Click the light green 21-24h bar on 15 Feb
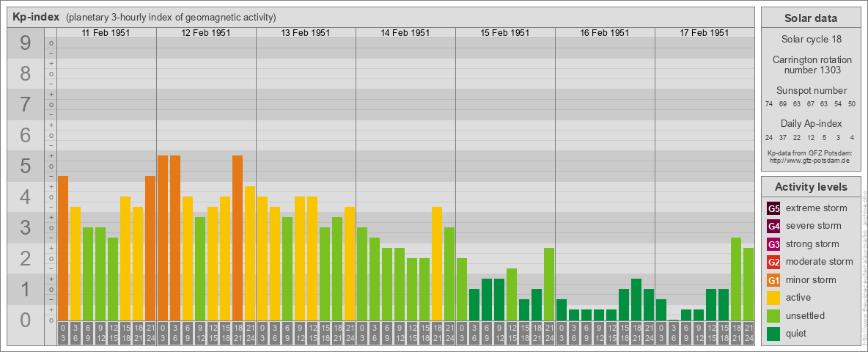Viewport: 868px width, 352px height. point(548,285)
